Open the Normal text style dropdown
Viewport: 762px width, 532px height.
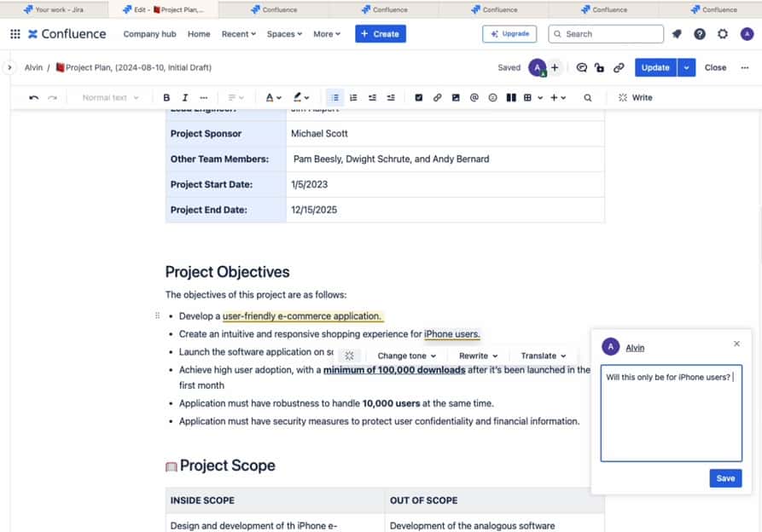pyautogui.click(x=110, y=97)
